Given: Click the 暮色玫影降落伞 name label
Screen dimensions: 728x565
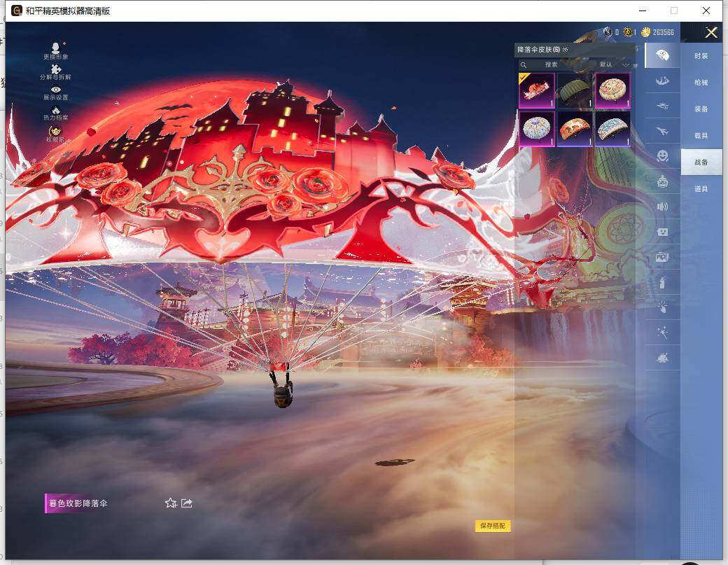Looking at the screenshot, I should pyautogui.click(x=78, y=503).
